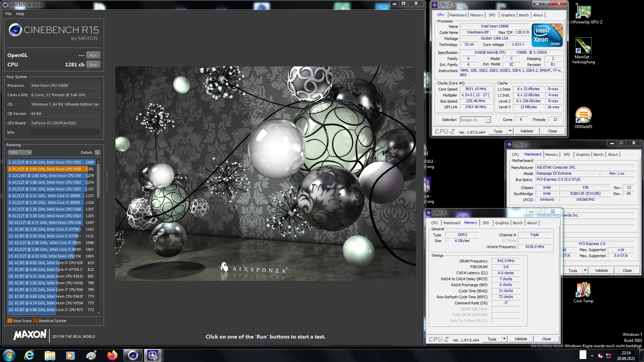Viewport: 644px width, 362px height.
Task: Expand Tools dropdown arrow in Mainboard CPU-Z window
Action: click(x=585, y=270)
